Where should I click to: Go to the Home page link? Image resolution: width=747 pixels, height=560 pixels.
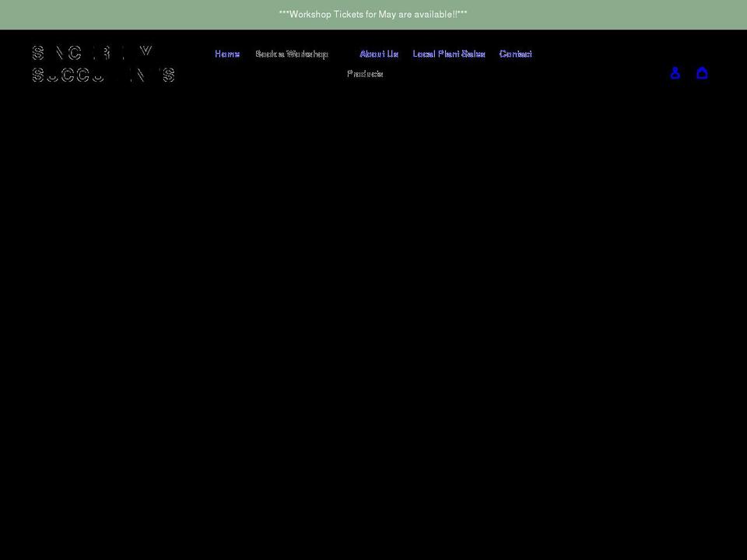coord(227,54)
